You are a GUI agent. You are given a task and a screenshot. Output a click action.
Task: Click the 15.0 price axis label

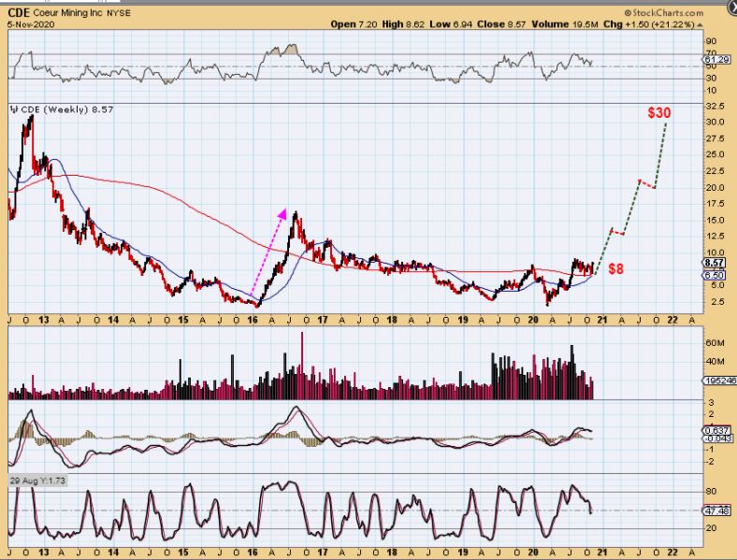click(715, 220)
